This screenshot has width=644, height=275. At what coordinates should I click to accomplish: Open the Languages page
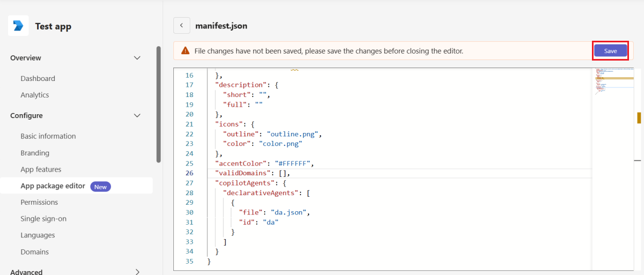[x=38, y=235]
